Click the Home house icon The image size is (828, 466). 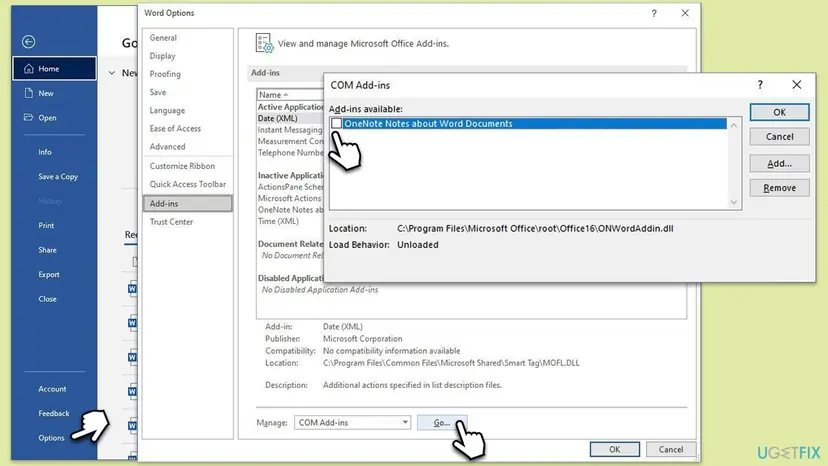(29, 69)
